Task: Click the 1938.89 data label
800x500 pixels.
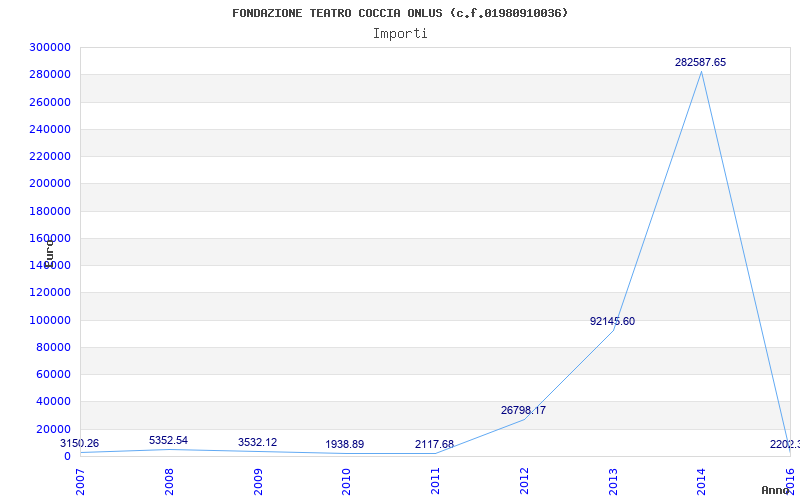Action: point(344,444)
